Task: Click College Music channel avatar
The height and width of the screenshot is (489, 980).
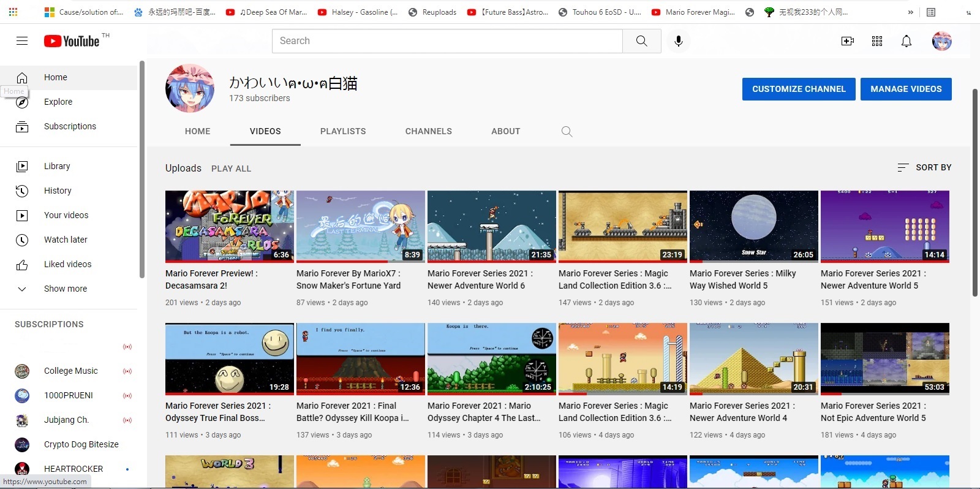Action: click(x=22, y=371)
